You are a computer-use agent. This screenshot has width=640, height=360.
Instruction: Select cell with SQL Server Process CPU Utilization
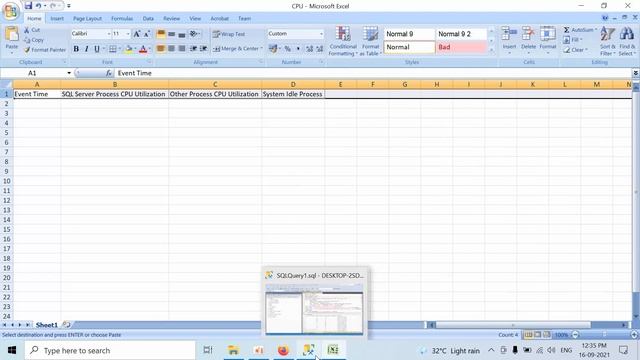point(114,94)
